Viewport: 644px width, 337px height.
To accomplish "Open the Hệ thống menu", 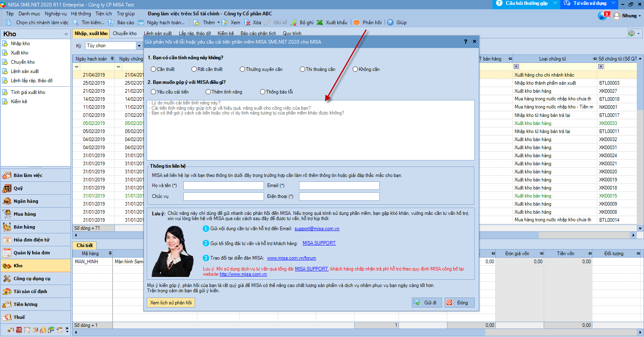I will [81, 14].
